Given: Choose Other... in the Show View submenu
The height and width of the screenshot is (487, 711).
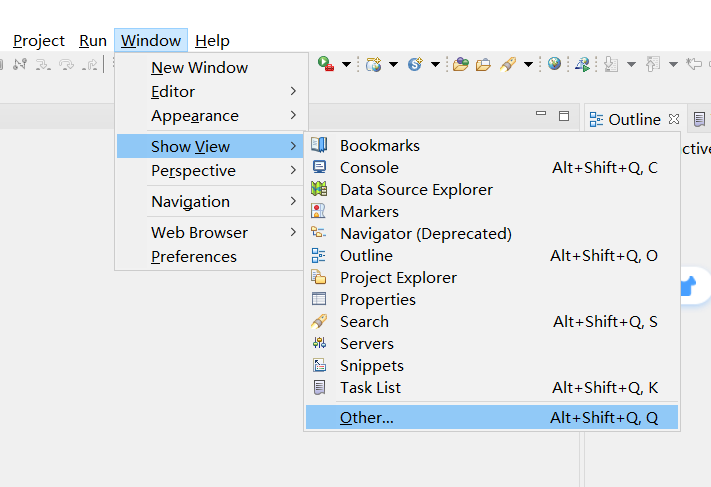Looking at the screenshot, I should coord(492,417).
